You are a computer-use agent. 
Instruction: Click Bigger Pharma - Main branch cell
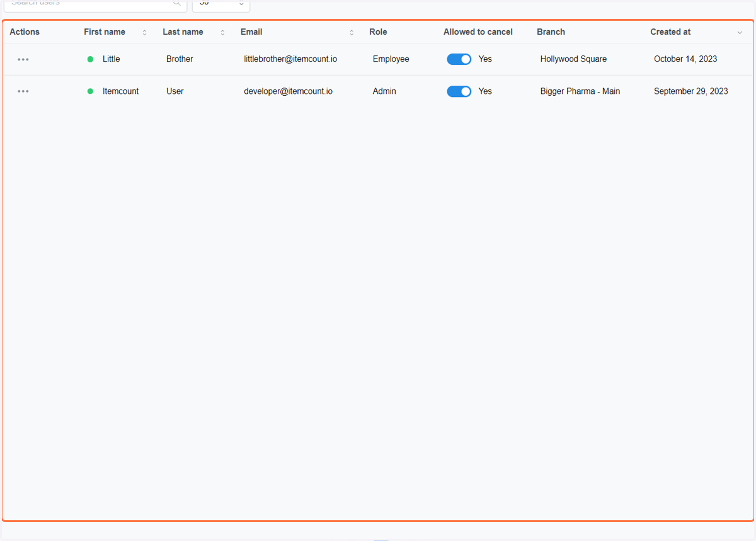580,91
